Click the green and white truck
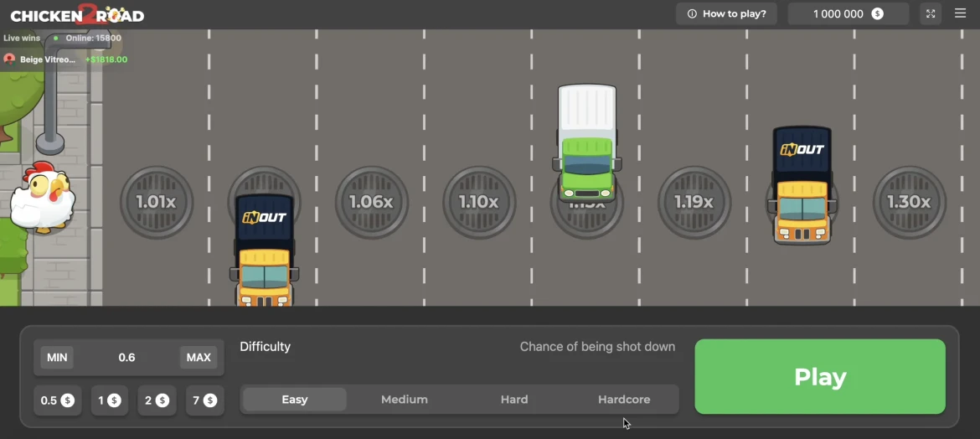980x439 pixels. tap(587, 141)
